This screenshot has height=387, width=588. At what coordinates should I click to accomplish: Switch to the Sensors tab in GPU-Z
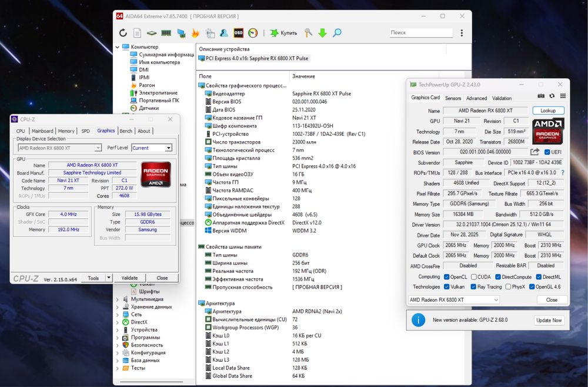453,98
